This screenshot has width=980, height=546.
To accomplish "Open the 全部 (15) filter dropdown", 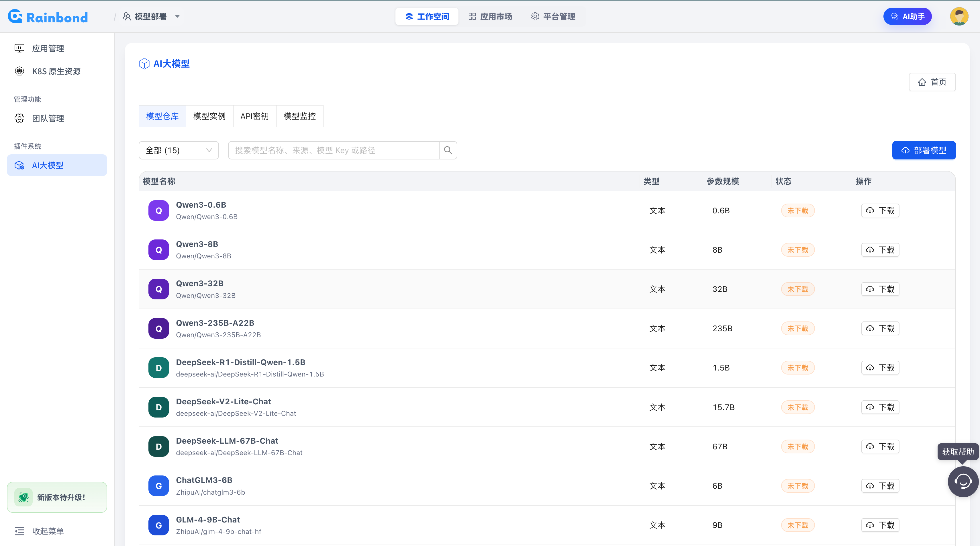I will point(179,150).
